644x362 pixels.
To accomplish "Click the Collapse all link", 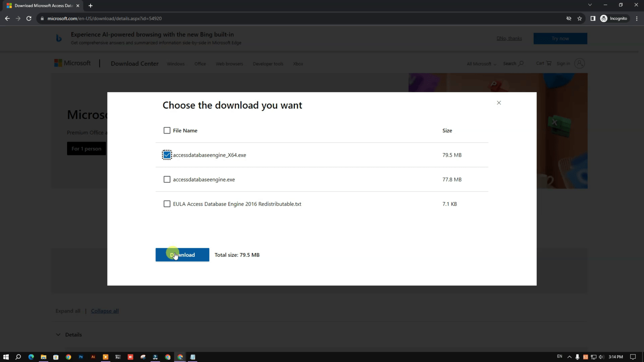I will click(105, 310).
